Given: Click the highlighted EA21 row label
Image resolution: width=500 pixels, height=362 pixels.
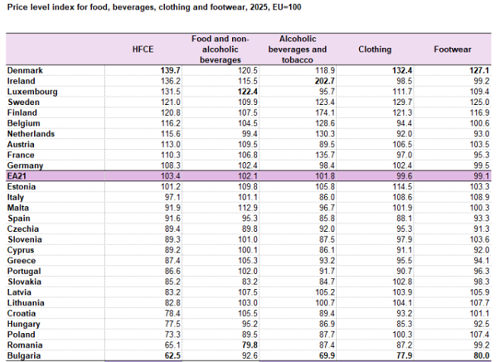Looking at the screenshot, I should coord(17,176).
